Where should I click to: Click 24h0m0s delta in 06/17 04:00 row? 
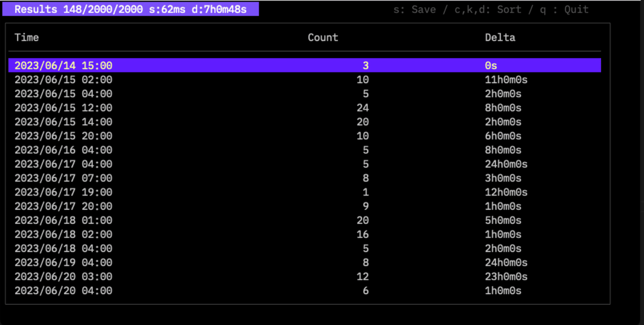click(x=506, y=164)
